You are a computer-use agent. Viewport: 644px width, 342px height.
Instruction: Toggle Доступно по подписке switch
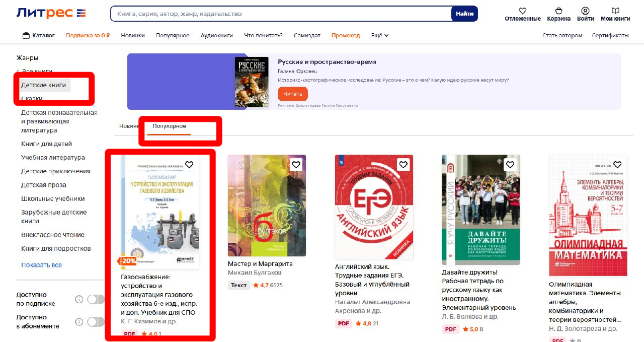96,299
